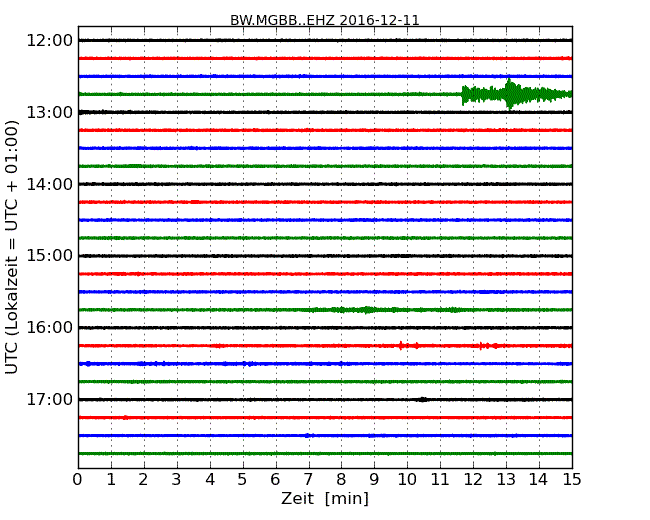Click the x-axis tick label 12
Viewport: 650px width, 520px height.
coord(473,479)
